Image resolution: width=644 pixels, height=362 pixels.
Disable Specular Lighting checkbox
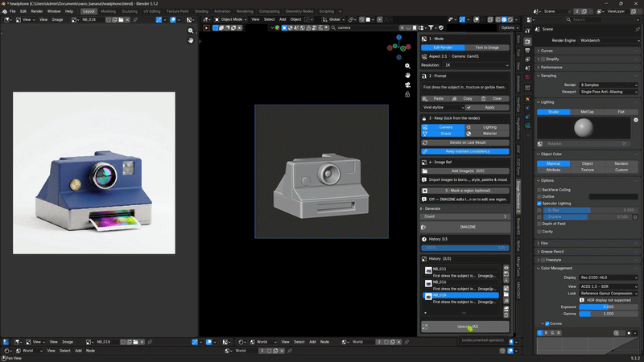pos(539,204)
